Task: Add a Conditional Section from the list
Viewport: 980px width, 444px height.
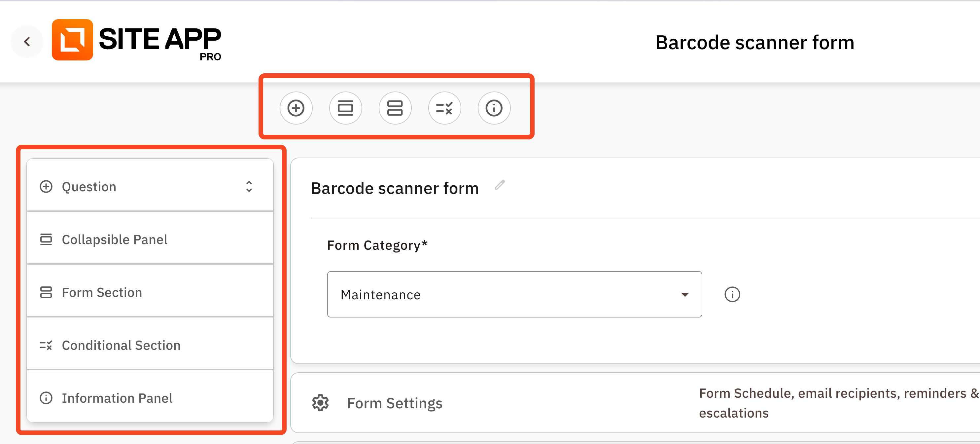Action: [121, 345]
